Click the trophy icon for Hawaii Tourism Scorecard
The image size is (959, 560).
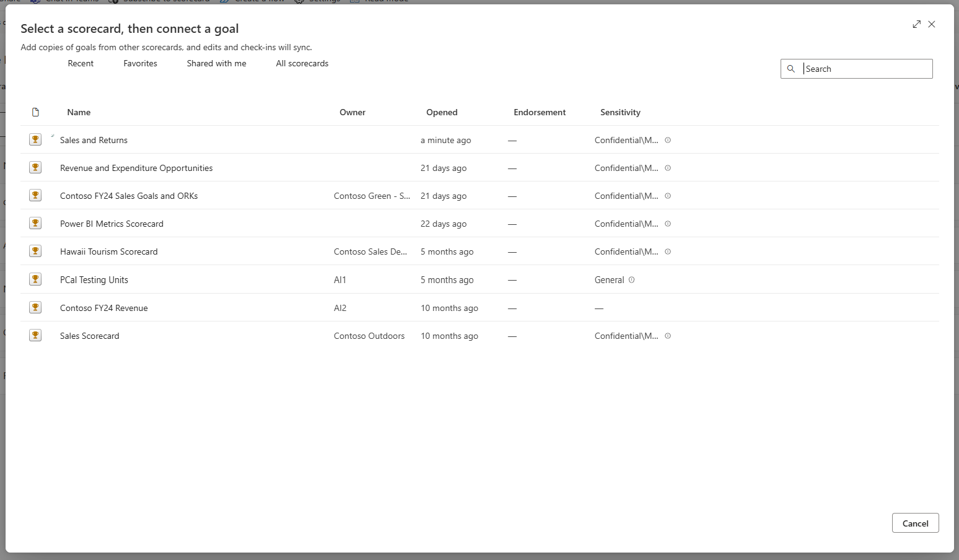click(x=35, y=251)
